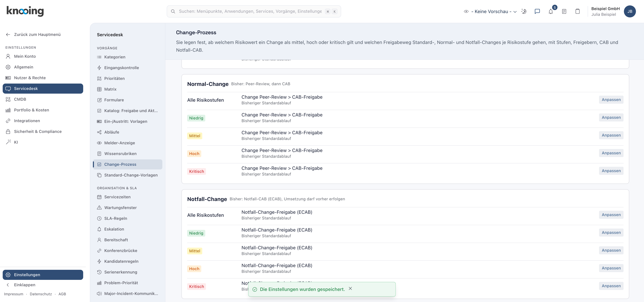
Task: Select Standard-Change-Vorlagen menu item
Action: pyautogui.click(x=127, y=175)
